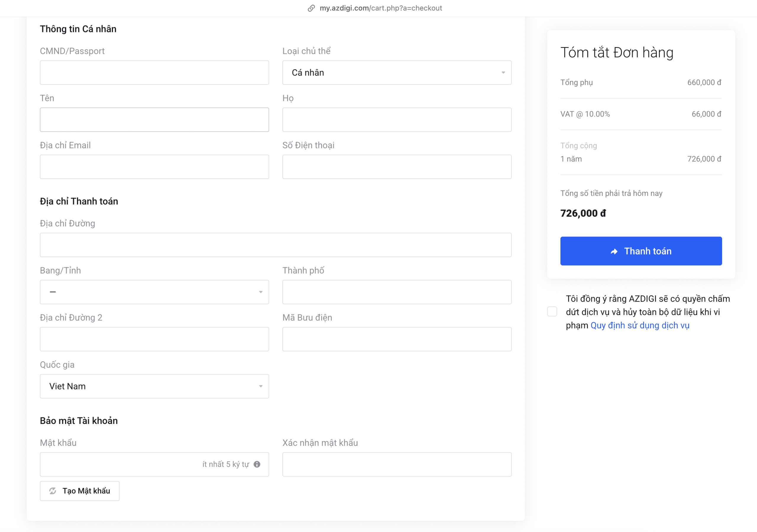
Task: Focus the CMND/Passport input field
Action: [x=154, y=72]
